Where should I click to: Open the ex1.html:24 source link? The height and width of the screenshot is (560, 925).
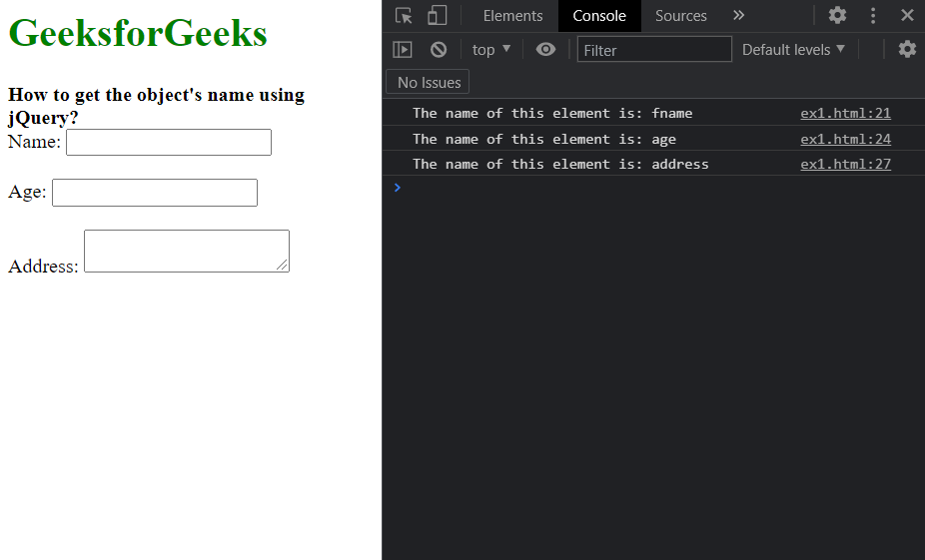point(845,139)
